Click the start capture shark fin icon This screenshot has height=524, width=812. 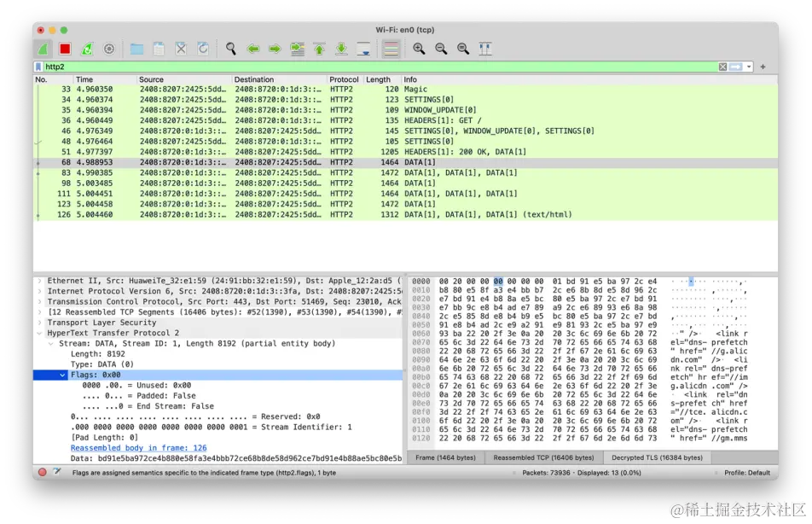click(43, 49)
